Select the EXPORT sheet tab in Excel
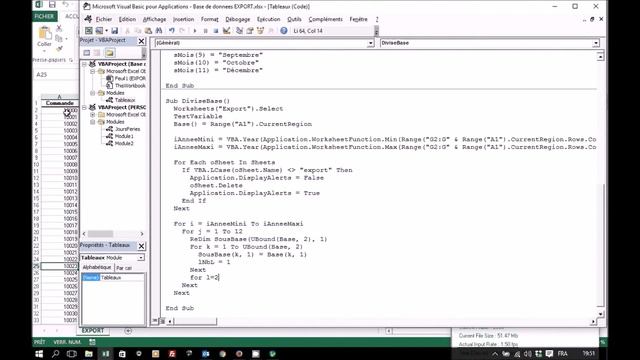The height and width of the screenshot is (360, 640). 93,331
